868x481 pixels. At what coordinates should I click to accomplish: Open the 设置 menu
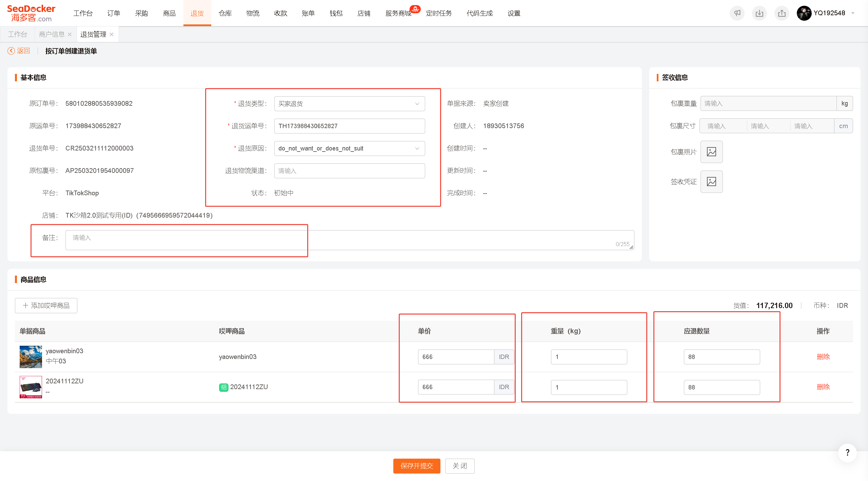[x=514, y=13]
